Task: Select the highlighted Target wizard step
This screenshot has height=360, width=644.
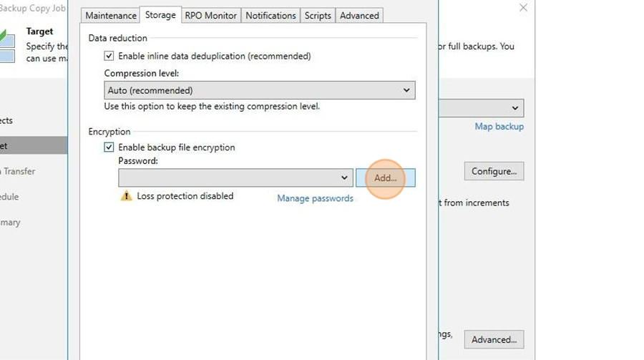Action: coord(34,145)
